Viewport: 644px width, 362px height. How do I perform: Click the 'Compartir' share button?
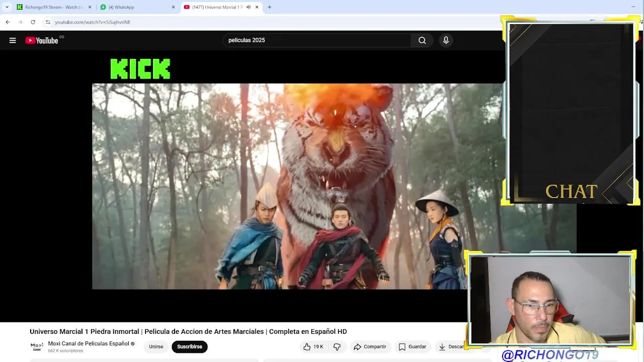[x=370, y=346]
